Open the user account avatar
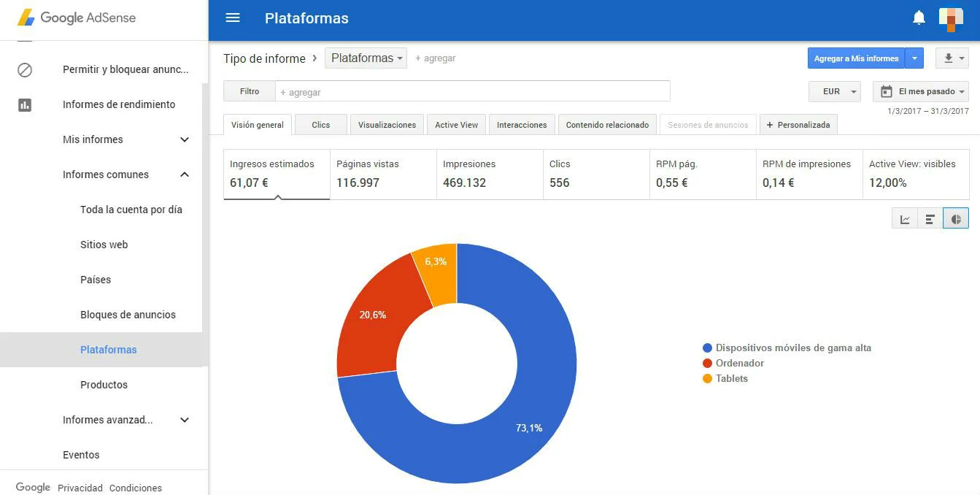 click(950, 18)
